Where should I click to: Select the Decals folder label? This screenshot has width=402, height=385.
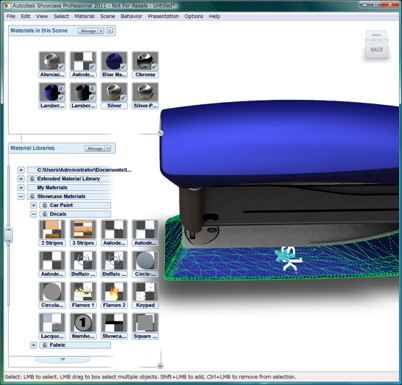point(58,214)
